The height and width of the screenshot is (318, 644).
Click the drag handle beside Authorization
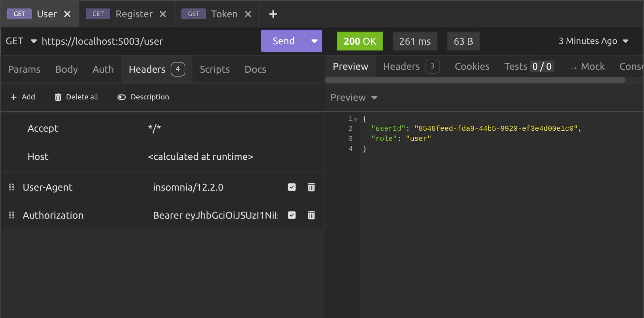(12, 215)
